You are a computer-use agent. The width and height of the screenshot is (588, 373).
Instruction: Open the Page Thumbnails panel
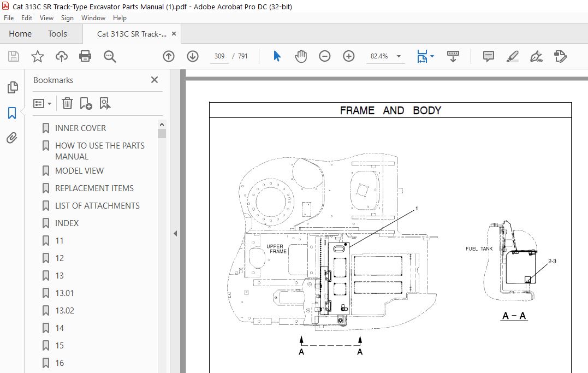pos(13,87)
